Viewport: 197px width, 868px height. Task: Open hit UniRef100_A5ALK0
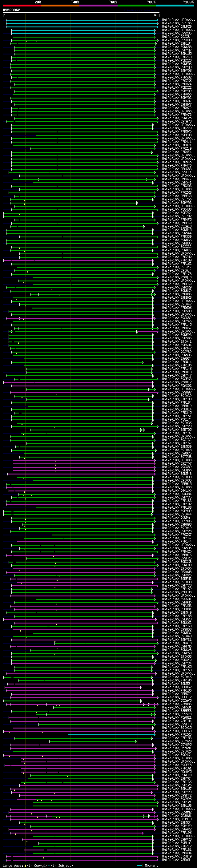[177, 284]
